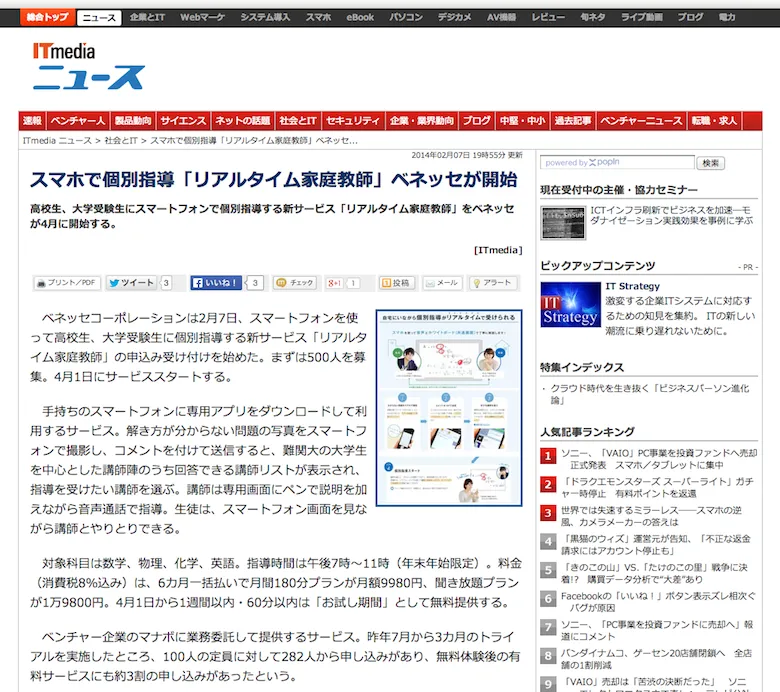Open デジカメ in top bar

click(x=455, y=17)
